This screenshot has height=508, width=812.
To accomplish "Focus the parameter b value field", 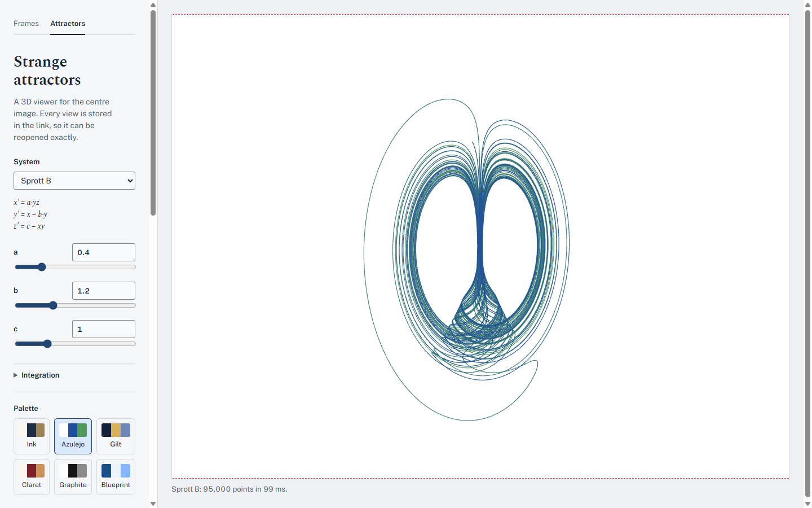I will (104, 291).
